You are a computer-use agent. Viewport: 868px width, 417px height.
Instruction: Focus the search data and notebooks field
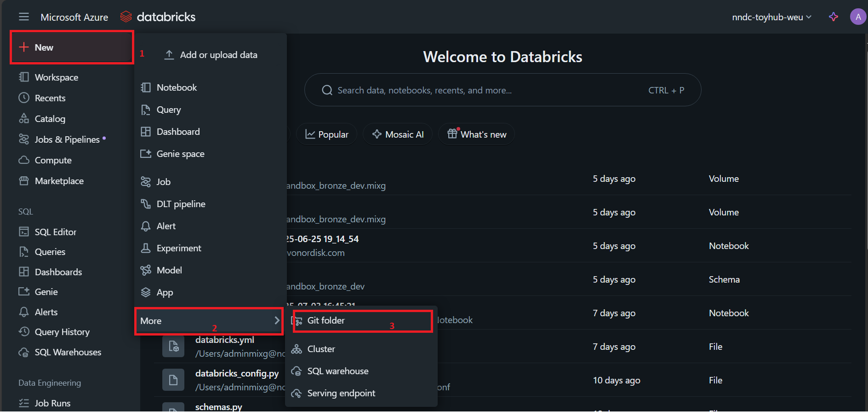click(x=503, y=90)
